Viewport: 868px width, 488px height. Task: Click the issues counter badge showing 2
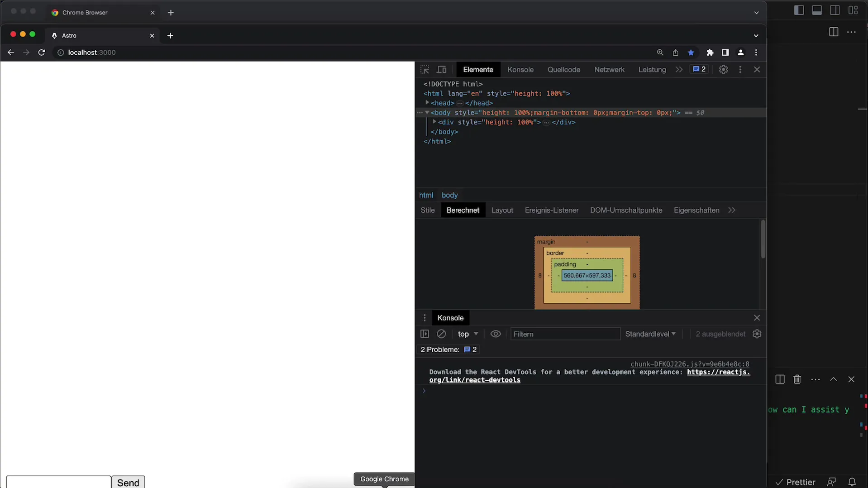tap(699, 69)
